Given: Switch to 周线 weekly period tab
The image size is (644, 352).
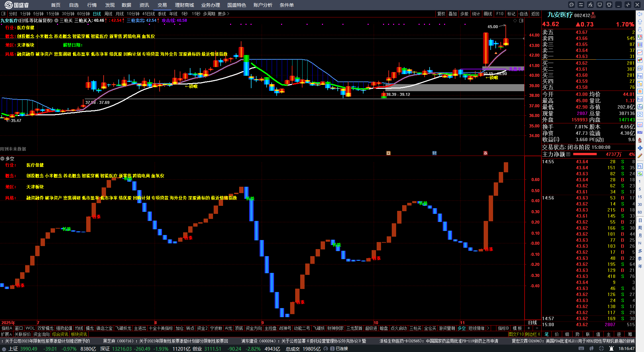Looking at the screenshot, I should pos(108,14).
